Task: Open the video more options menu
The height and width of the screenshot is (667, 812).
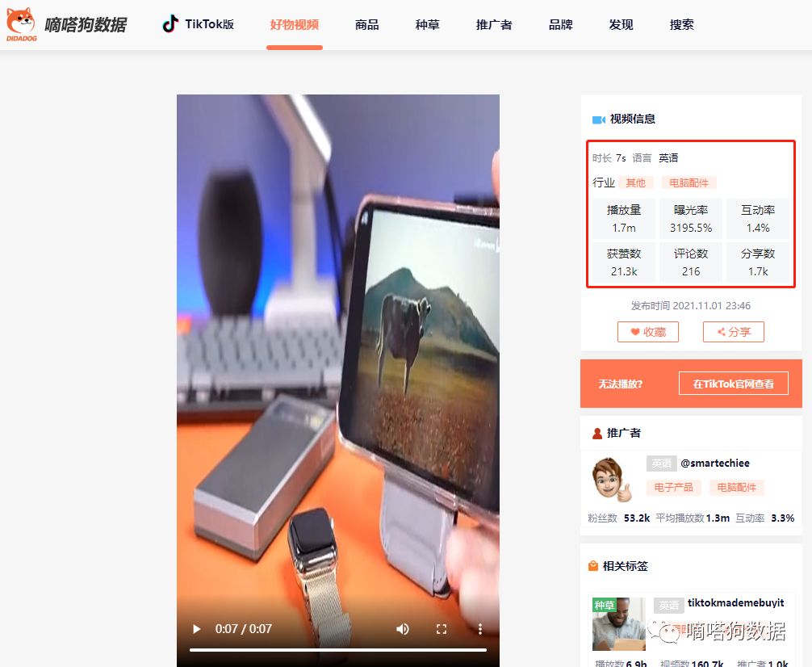Action: click(480, 628)
